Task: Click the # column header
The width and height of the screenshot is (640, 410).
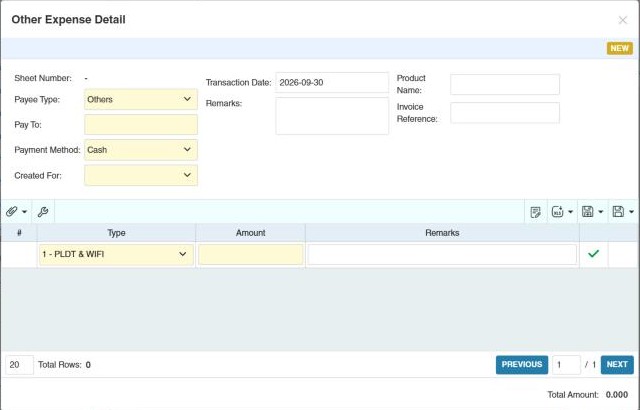Action: click(x=19, y=233)
